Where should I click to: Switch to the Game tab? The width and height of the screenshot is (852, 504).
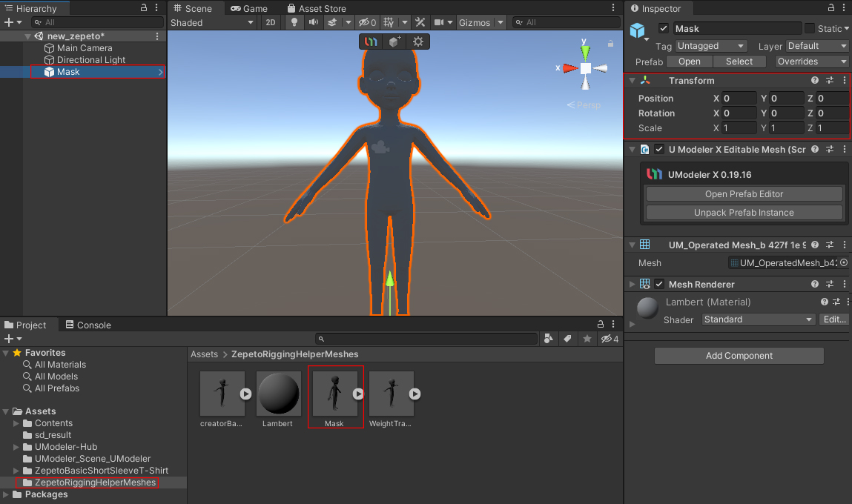[249, 8]
